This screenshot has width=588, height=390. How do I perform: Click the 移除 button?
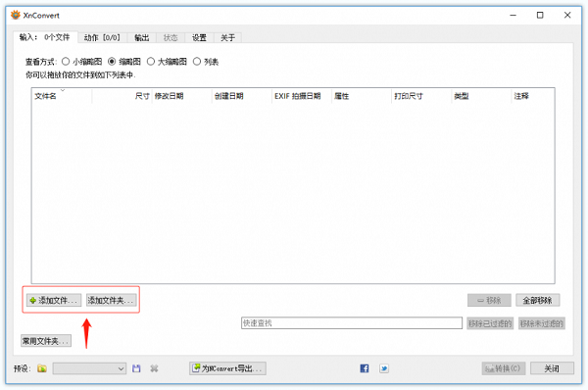coord(489,300)
